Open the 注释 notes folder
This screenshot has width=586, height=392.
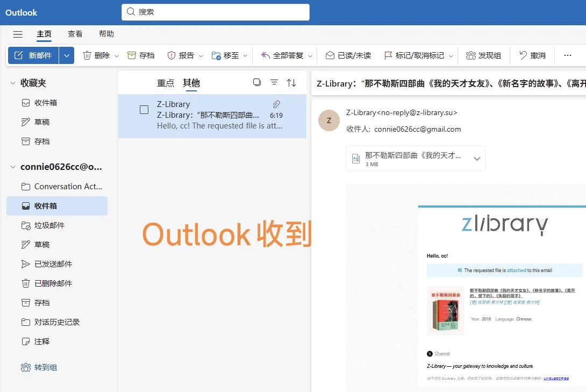57,341
